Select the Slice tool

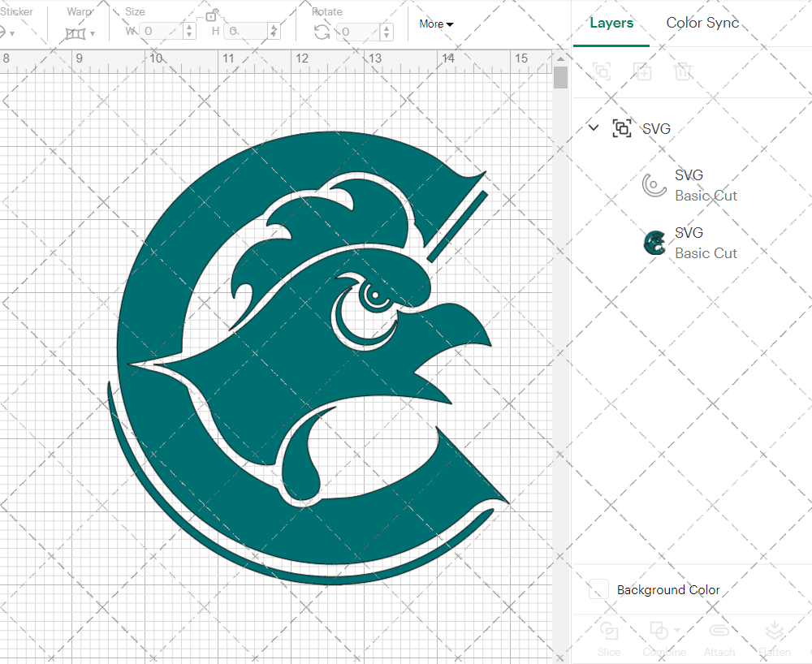[609, 631]
